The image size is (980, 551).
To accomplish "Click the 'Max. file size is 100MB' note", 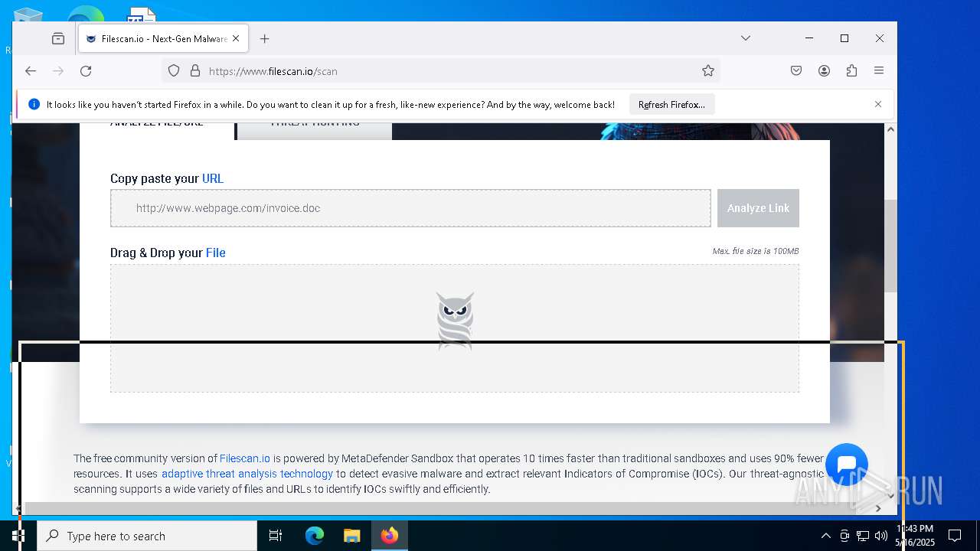I will pos(756,251).
